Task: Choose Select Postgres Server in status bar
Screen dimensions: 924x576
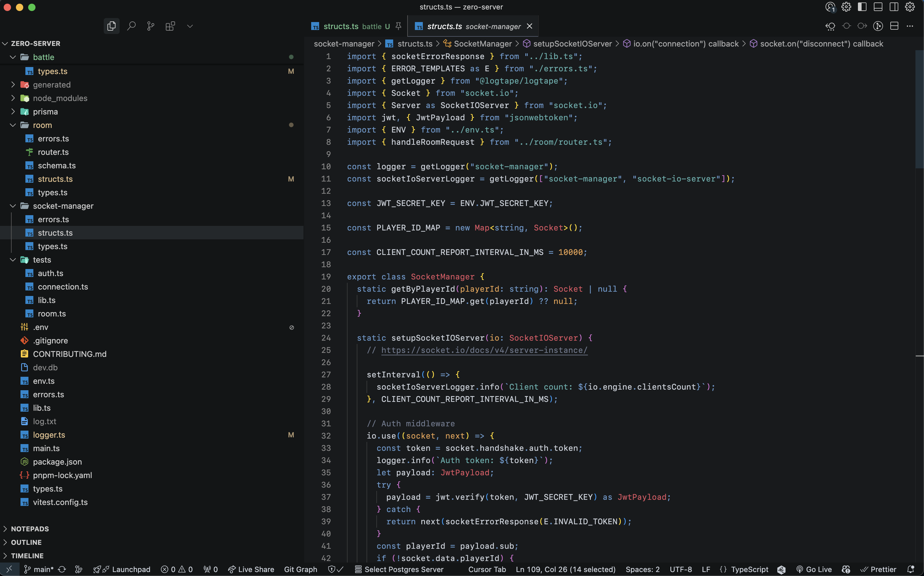Action: pyautogui.click(x=399, y=569)
